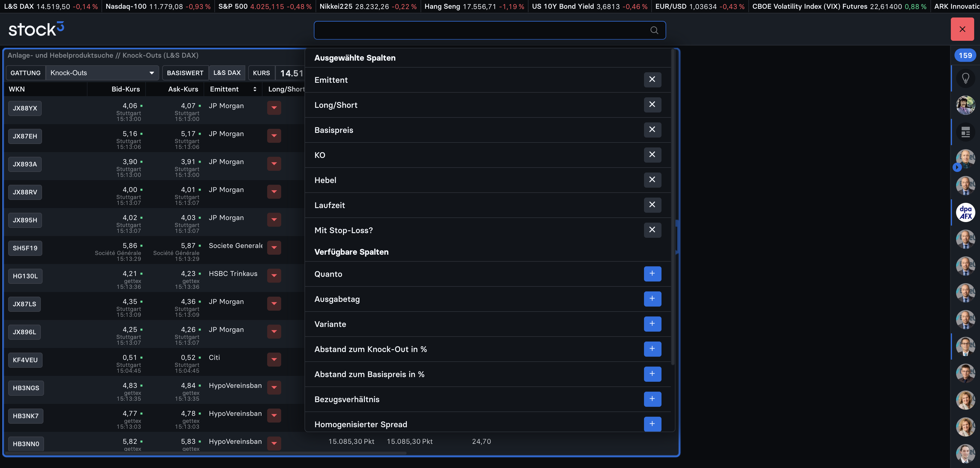Open WKN JX88YX
The image size is (980, 468).
click(25, 108)
